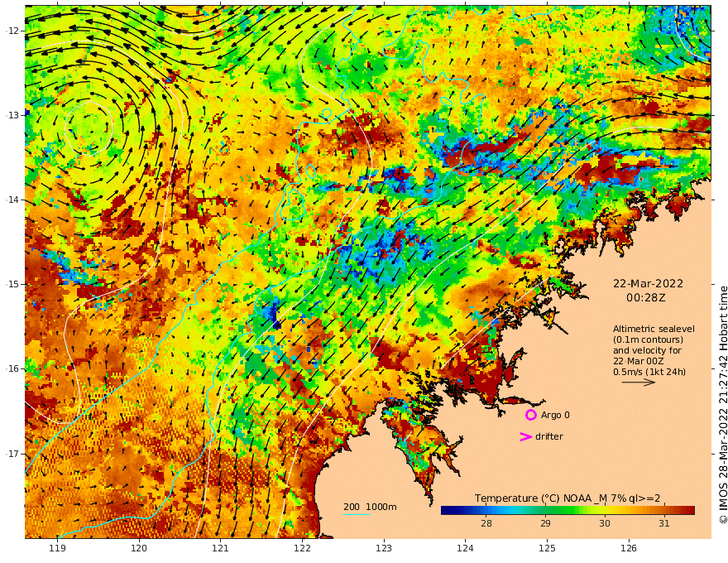Click longitude label 121 on bottom axis
The width and height of the screenshot is (728, 563).
(221, 548)
